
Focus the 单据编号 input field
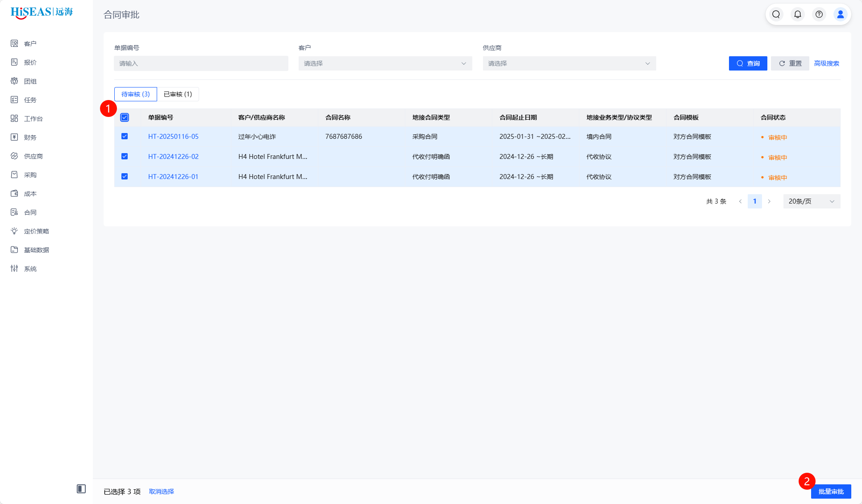pyautogui.click(x=201, y=63)
